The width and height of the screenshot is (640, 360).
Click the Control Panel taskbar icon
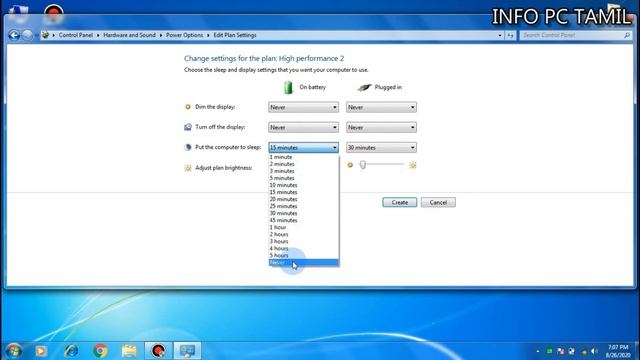pyautogui.click(x=187, y=351)
